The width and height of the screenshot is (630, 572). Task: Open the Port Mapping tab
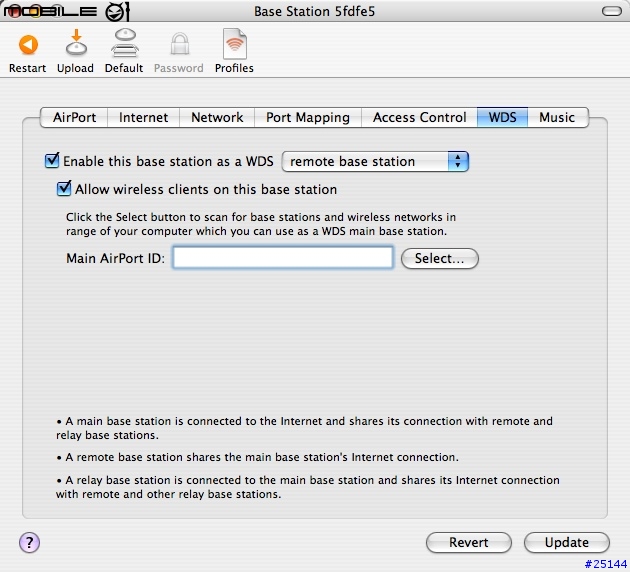[x=308, y=117]
